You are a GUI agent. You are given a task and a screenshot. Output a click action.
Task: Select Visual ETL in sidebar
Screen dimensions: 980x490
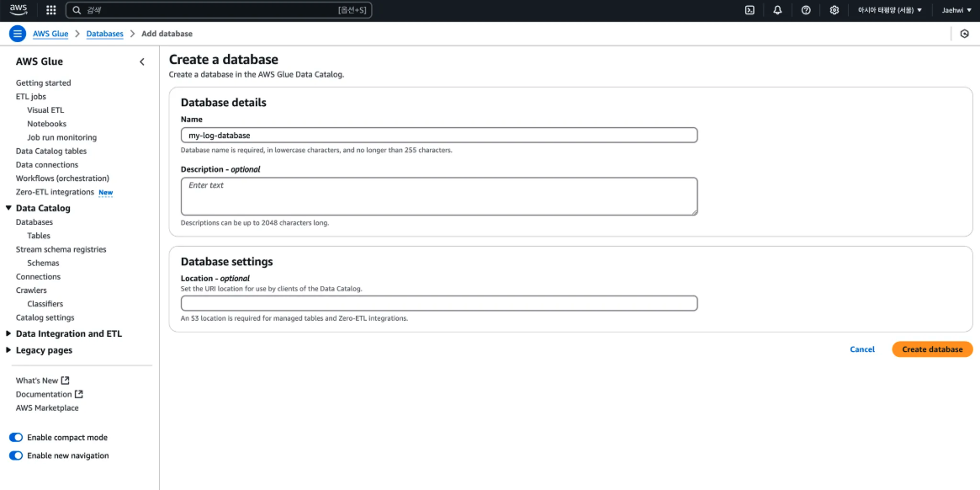(45, 110)
